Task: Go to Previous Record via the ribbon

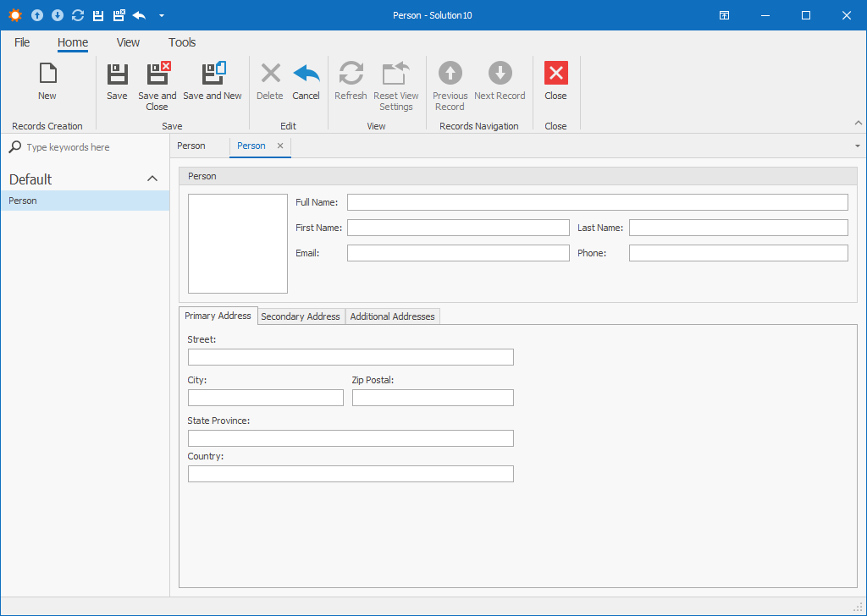Action: tap(450, 85)
